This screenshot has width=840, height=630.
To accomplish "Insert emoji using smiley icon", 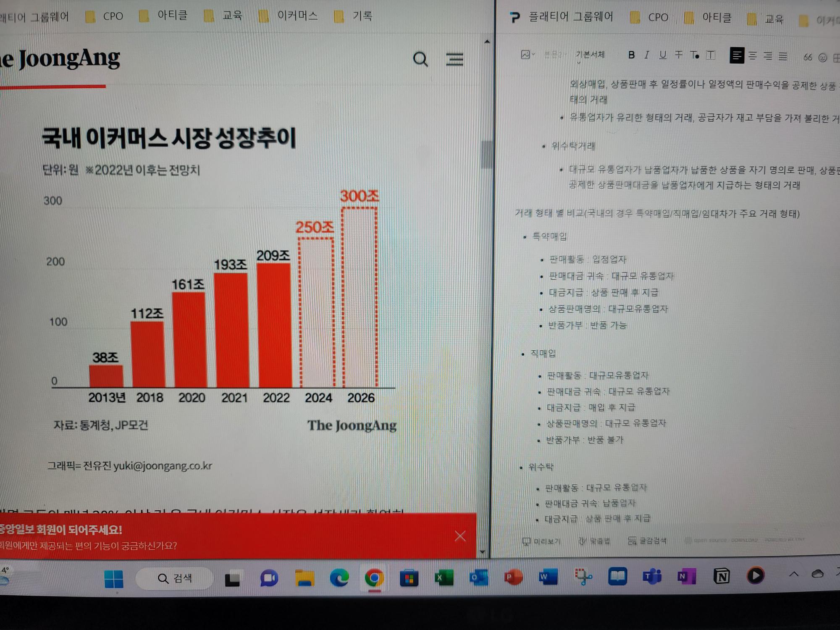I will tap(822, 58).
